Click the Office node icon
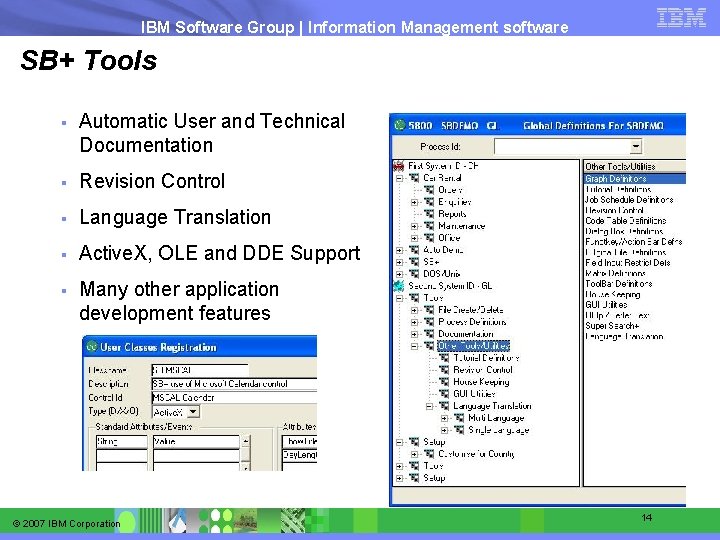 tap(429, 237)
